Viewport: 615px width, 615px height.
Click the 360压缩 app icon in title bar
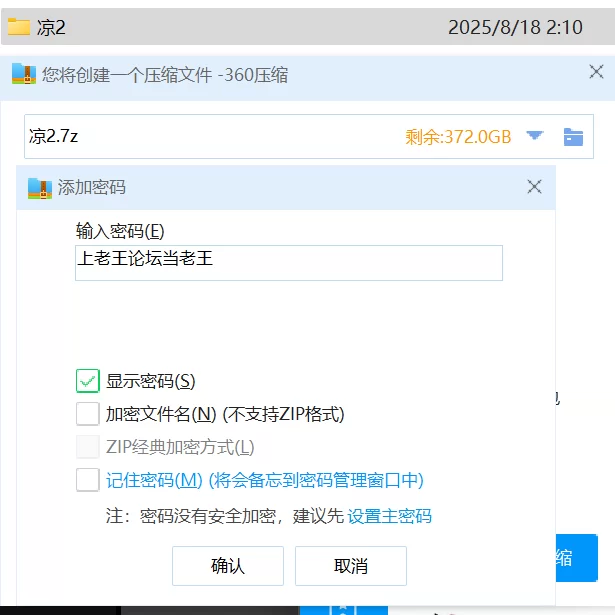24,74
